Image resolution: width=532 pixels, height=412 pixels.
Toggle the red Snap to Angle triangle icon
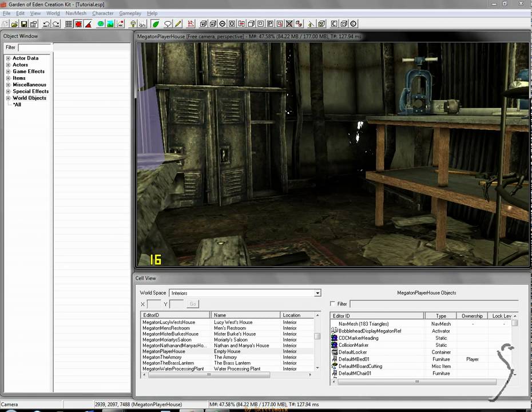(88, 24)
